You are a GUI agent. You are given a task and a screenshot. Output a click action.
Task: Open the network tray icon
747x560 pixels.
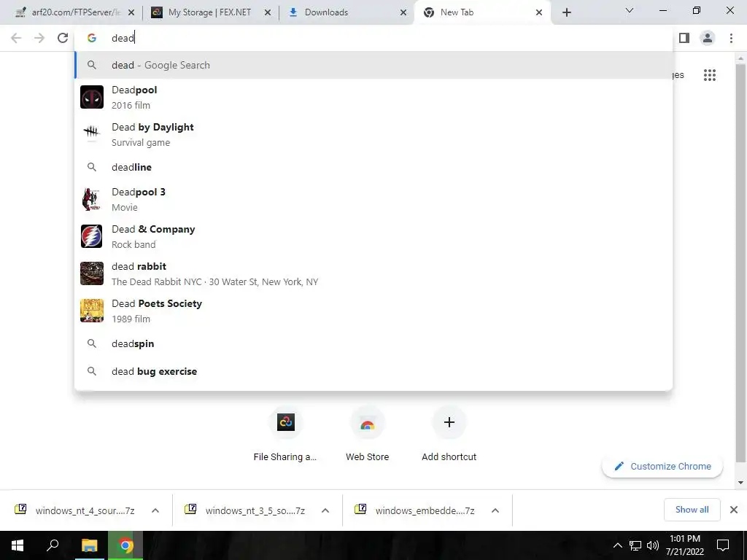[x=635, y=545]
